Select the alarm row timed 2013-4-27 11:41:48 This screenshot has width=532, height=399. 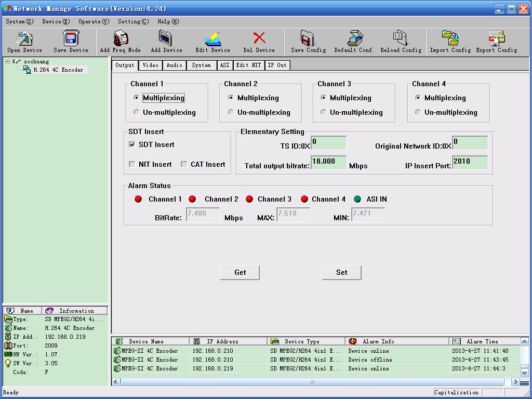click(316, 351)
